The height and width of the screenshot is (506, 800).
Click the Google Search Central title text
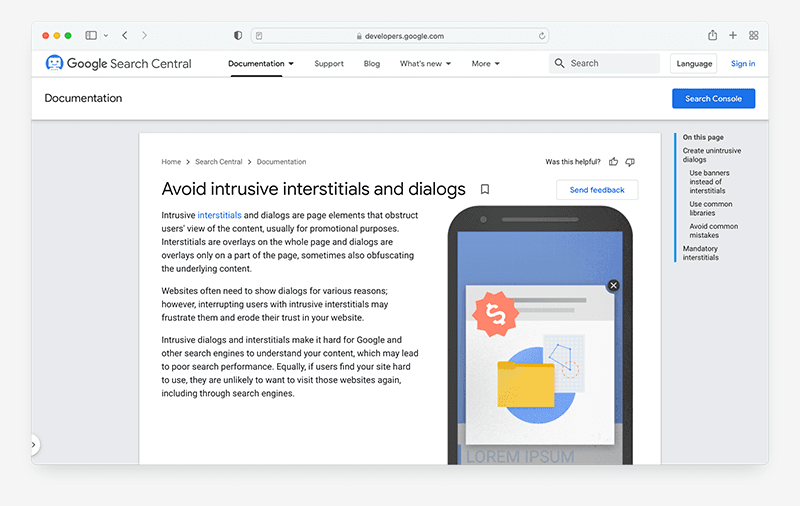click(129, 63)
